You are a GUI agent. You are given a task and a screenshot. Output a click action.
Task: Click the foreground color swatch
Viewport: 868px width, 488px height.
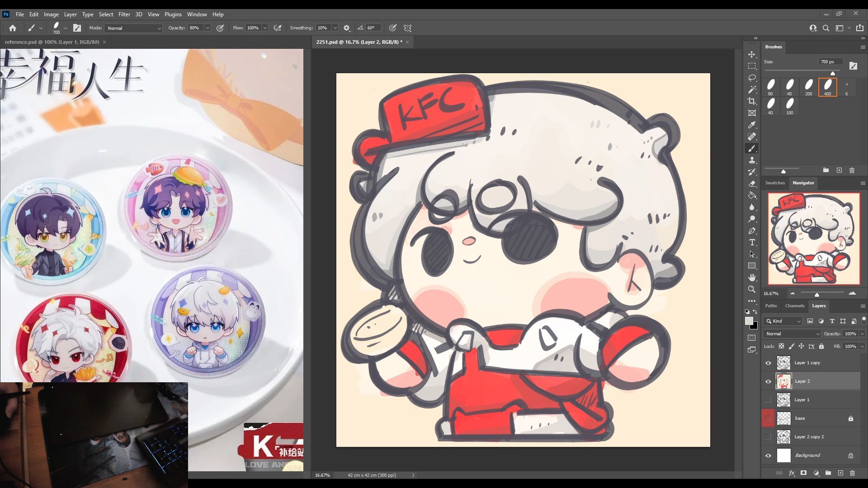(x=749, y=321)
